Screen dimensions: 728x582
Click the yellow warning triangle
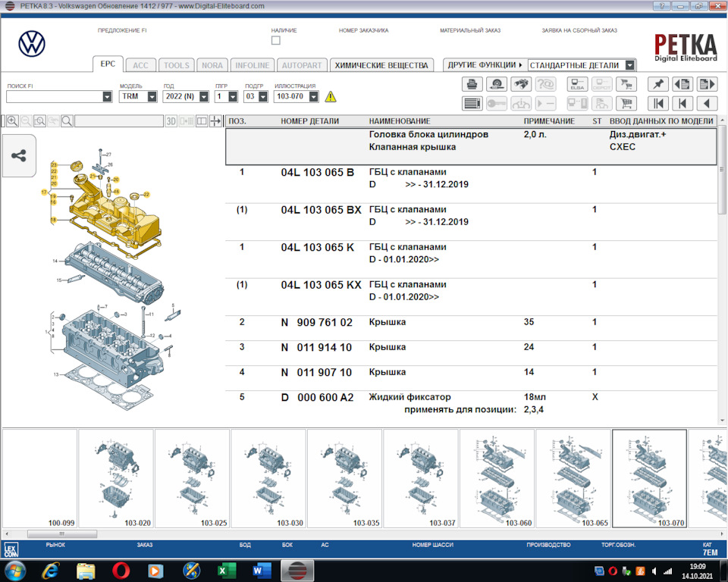coord(332,96)
